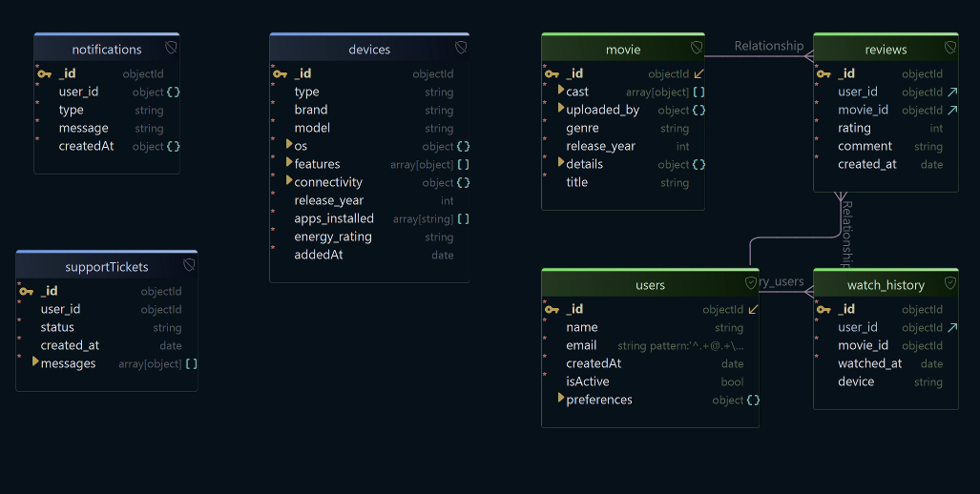This screenshot has width=980, height=494.
Task: Select created_at field in supportTickets
Action: [x=107, y=345]
